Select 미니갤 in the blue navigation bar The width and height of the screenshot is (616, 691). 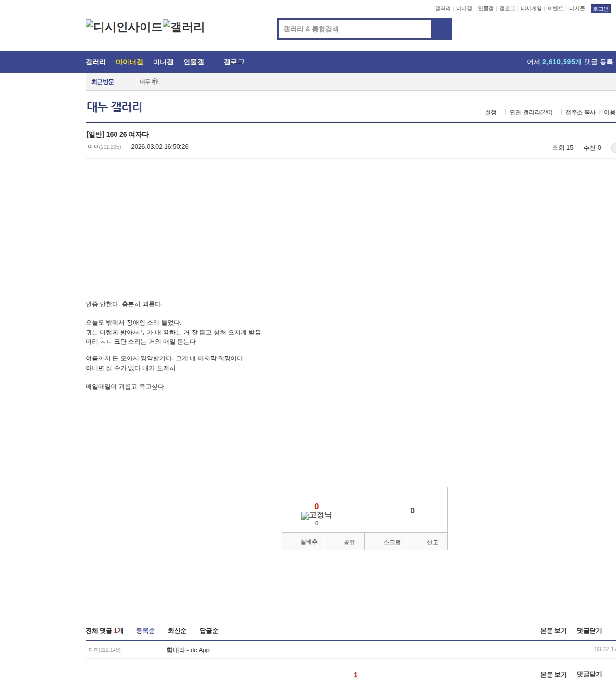pos(163,62)
